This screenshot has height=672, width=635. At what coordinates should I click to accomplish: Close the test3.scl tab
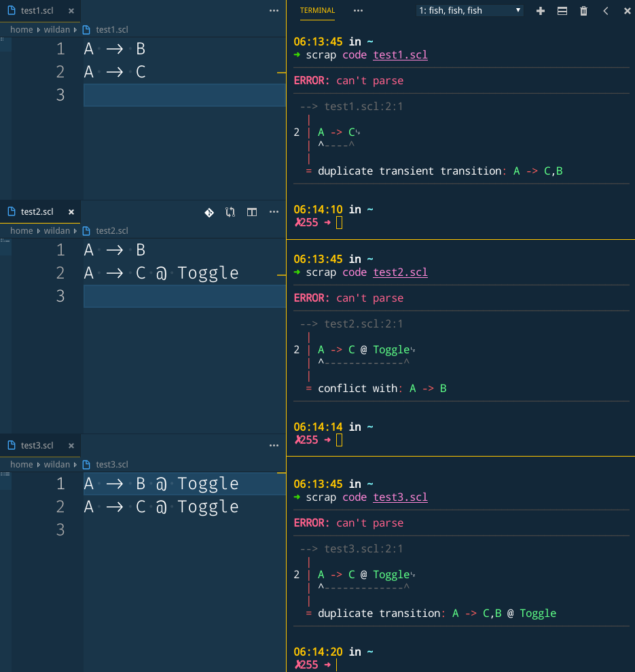pos(71,446)
